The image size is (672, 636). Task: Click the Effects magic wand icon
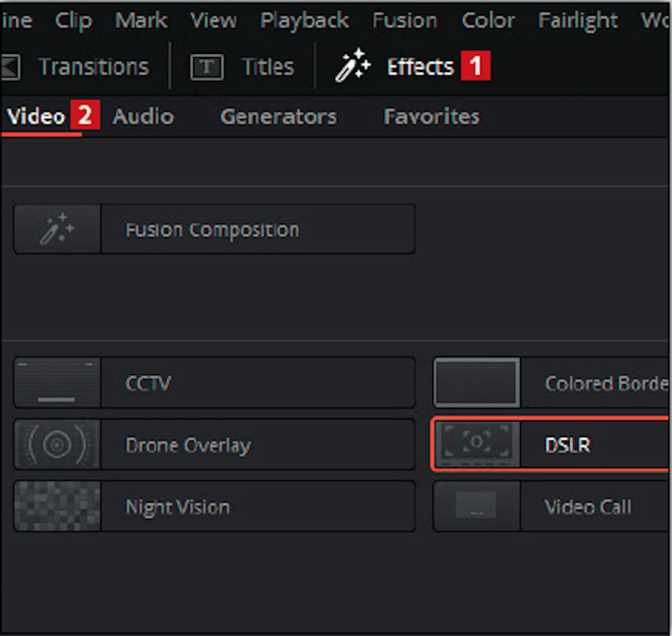point(353,66)
